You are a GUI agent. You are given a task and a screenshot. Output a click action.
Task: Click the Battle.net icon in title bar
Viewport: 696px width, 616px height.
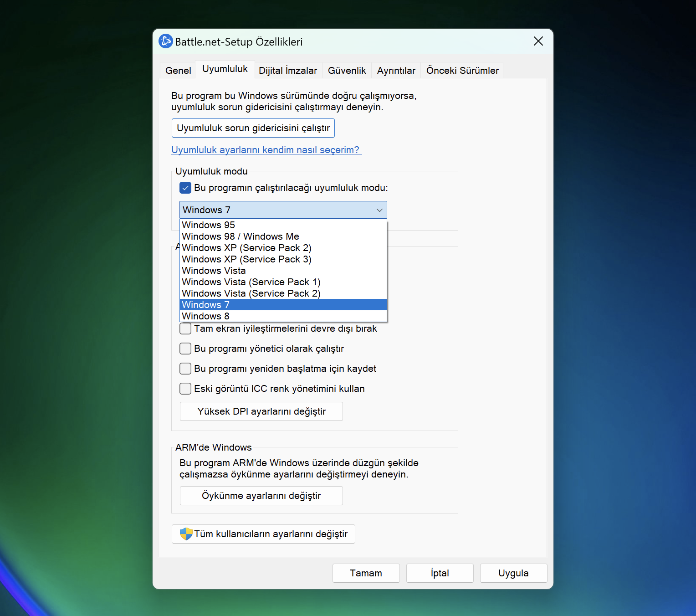(165, 41)
